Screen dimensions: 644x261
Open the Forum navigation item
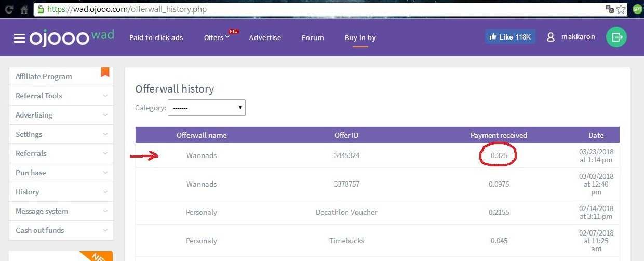point(313,37)
